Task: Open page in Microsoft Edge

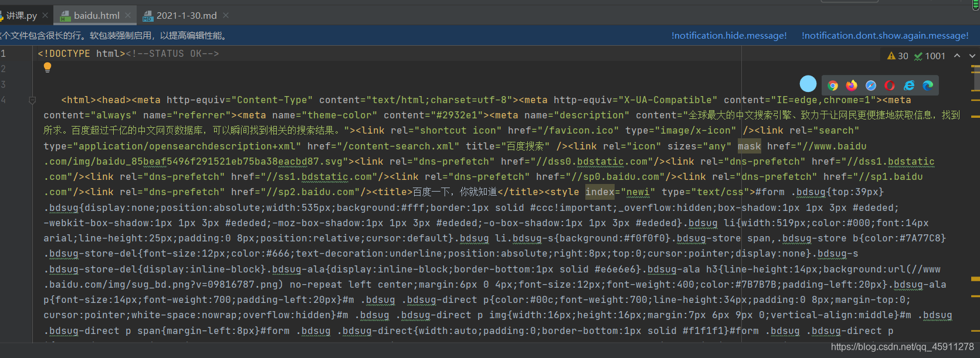Action: click(928, 86)
